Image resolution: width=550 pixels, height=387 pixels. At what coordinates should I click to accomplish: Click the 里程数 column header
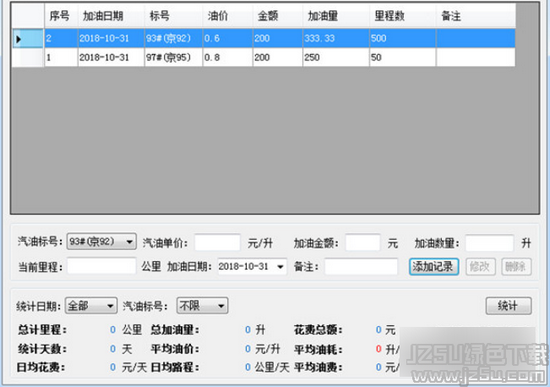pos(403,16)
